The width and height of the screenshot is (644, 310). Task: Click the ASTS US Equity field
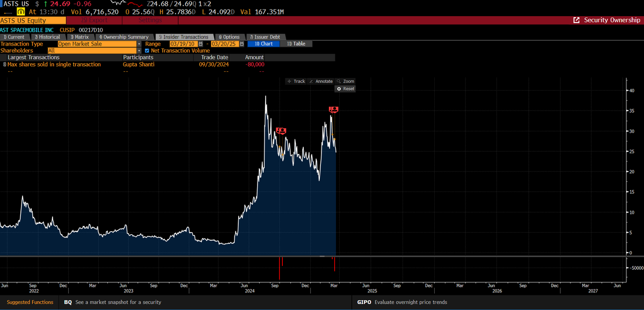click(x=32, y=20)
